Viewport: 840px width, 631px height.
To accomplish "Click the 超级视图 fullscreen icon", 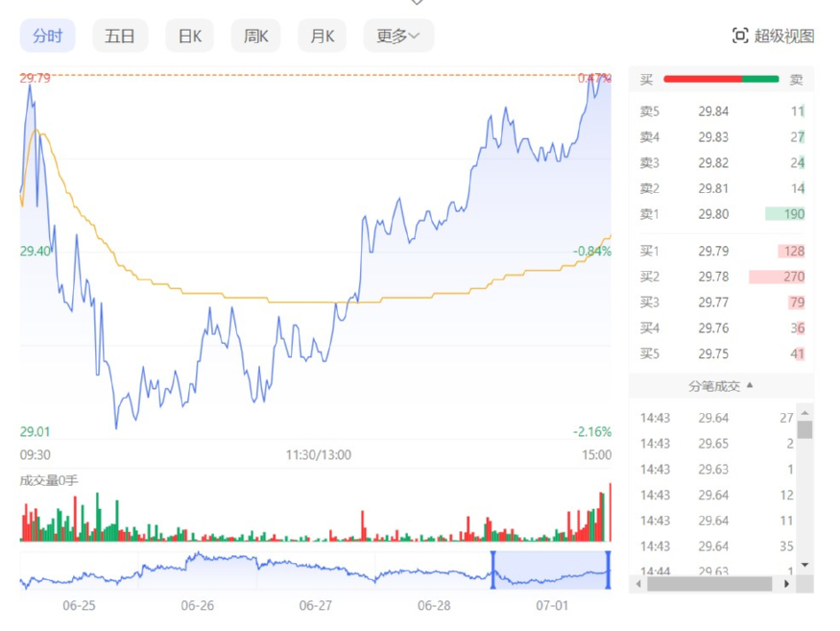I will (740, 36).
